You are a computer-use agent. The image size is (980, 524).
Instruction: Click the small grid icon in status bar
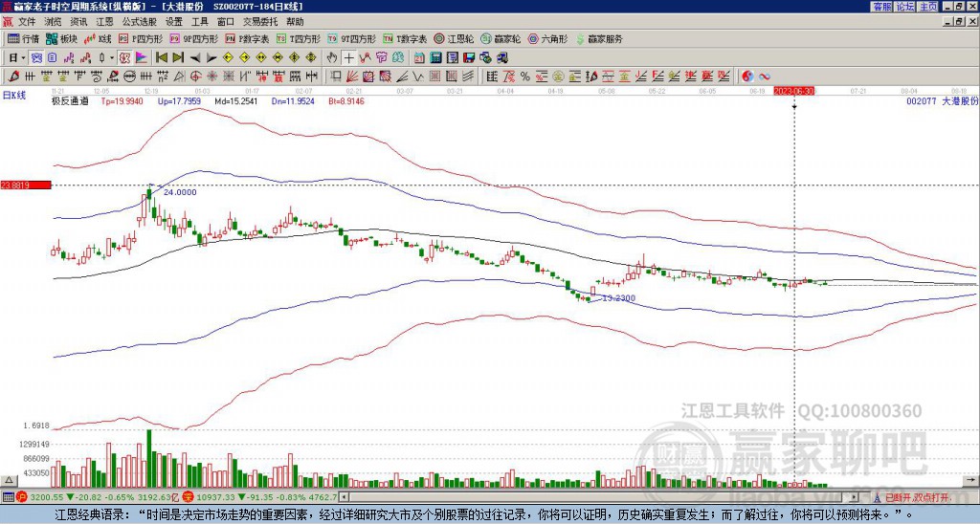coord(8,498)
